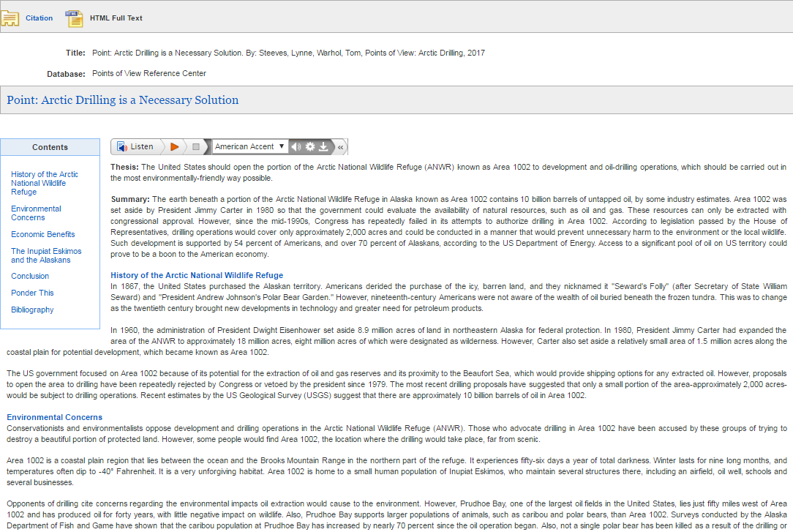This screenshot has height=532, width=793.
Task: Go to the Bibliography section
Action: coord(32,310)
